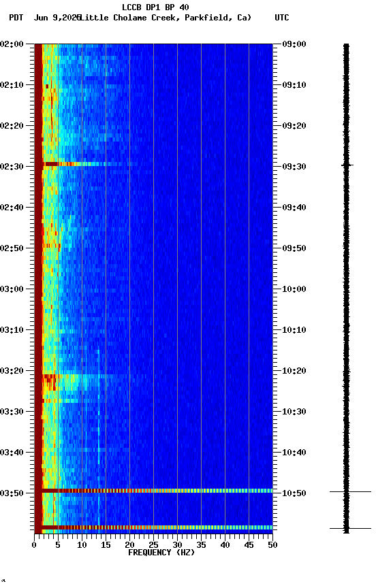This screenshot has height=588, width=376.
Task: Click the "10" frequency axis label
Action: point(82,545)
